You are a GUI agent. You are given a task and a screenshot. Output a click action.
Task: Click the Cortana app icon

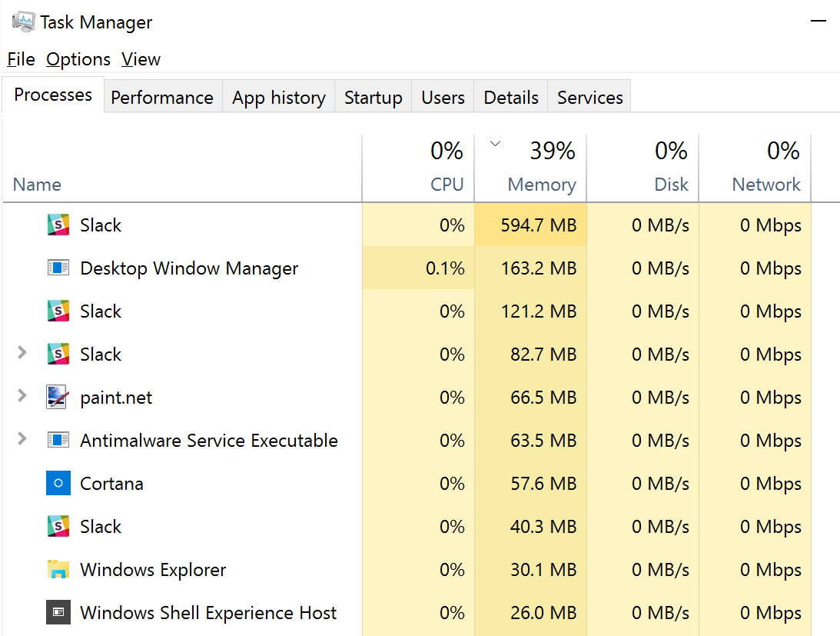[x=58, y=484]
